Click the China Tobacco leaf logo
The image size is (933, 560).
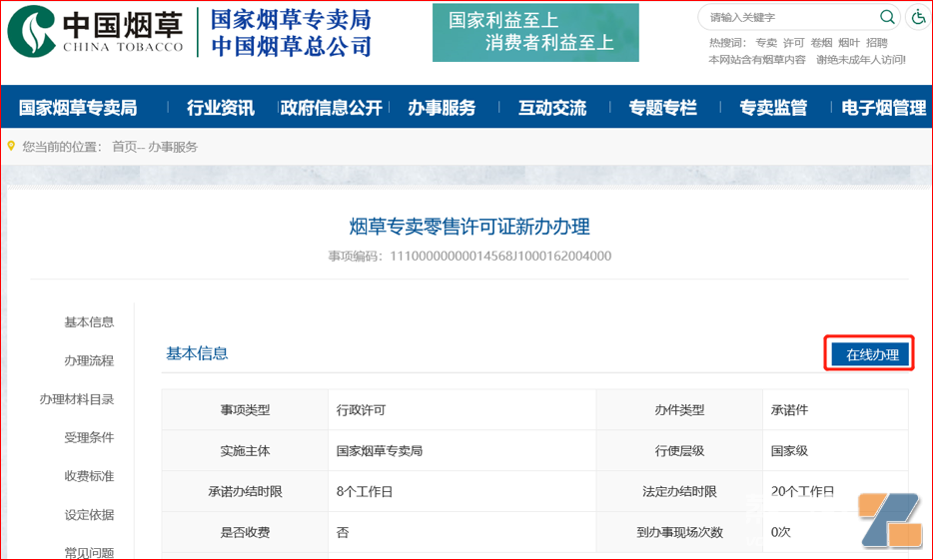point(30,30)
